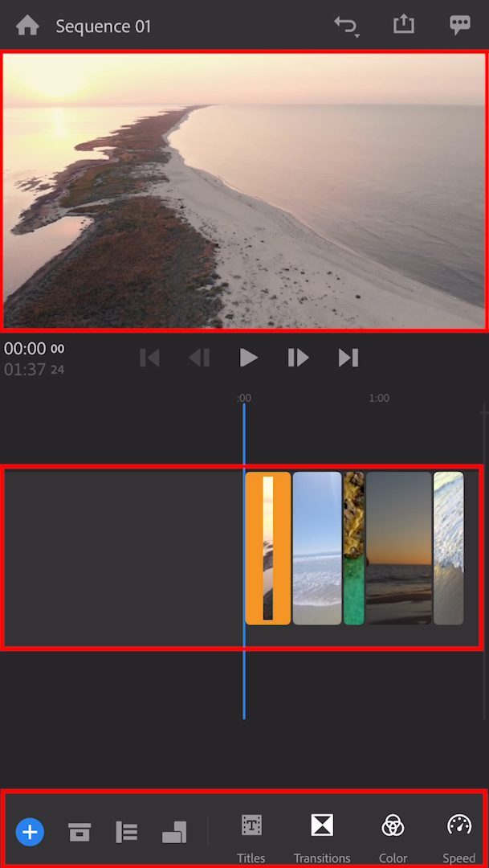Select the beach waves second clip
The width and height of the screenshot is (489, 868).
(317, 548)
